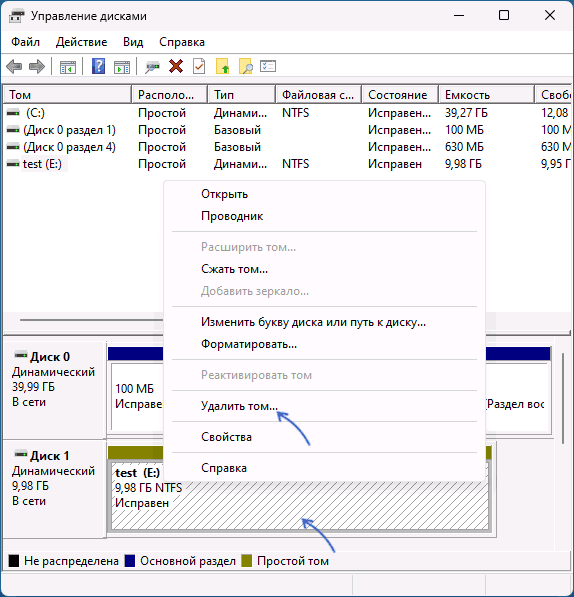Open the Файл menu
The height and width of the screenshot is (597, 574).
[25, 42]
